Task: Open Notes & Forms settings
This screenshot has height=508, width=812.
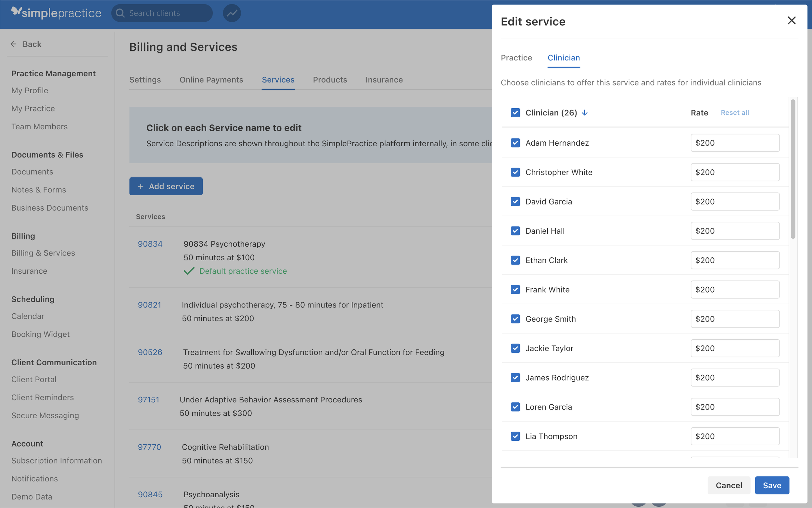Action: click(39, 190)
